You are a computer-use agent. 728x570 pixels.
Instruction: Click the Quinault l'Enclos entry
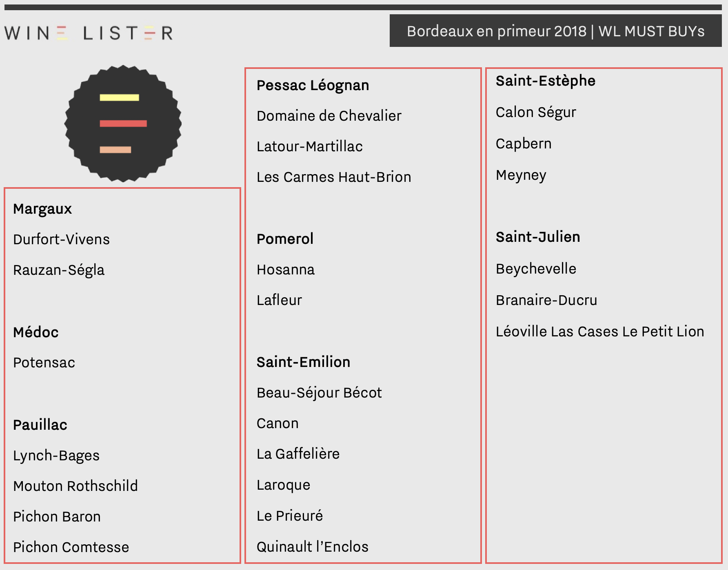pyautogui.click(x=313, y=547)
